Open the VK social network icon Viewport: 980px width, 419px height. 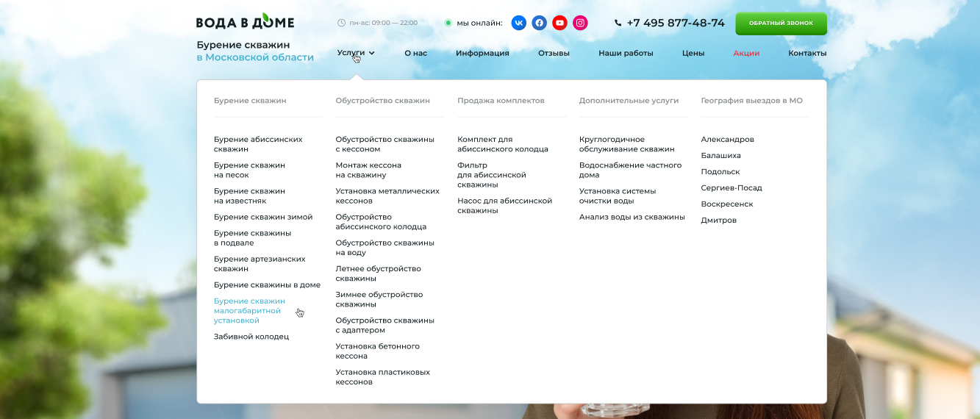(x=519, y=23)
